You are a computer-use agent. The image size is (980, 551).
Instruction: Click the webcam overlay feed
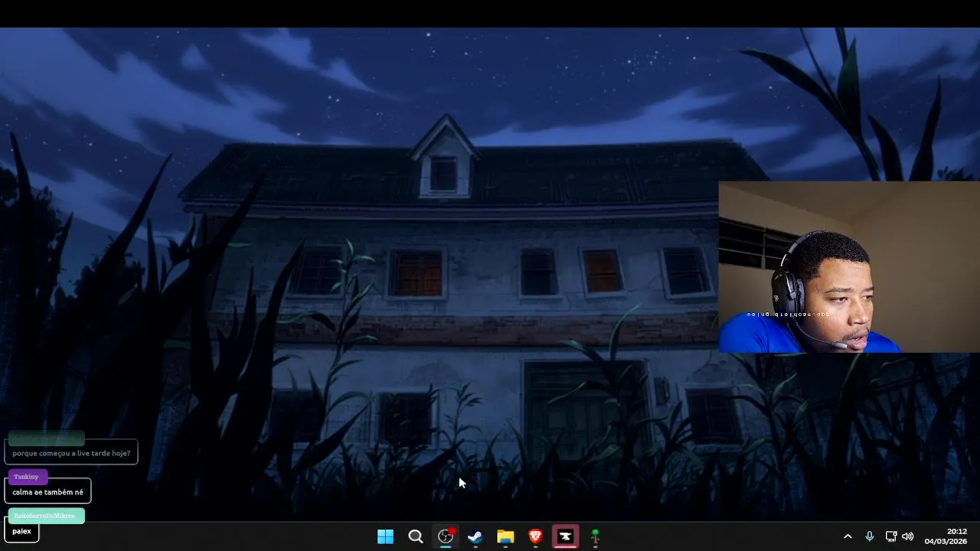[x=849, y=266]
